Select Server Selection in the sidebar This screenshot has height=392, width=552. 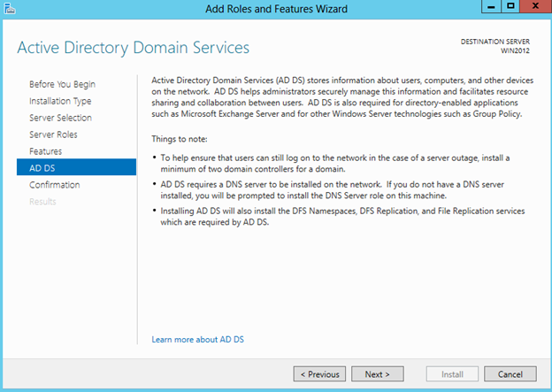(x=60, y=118)
